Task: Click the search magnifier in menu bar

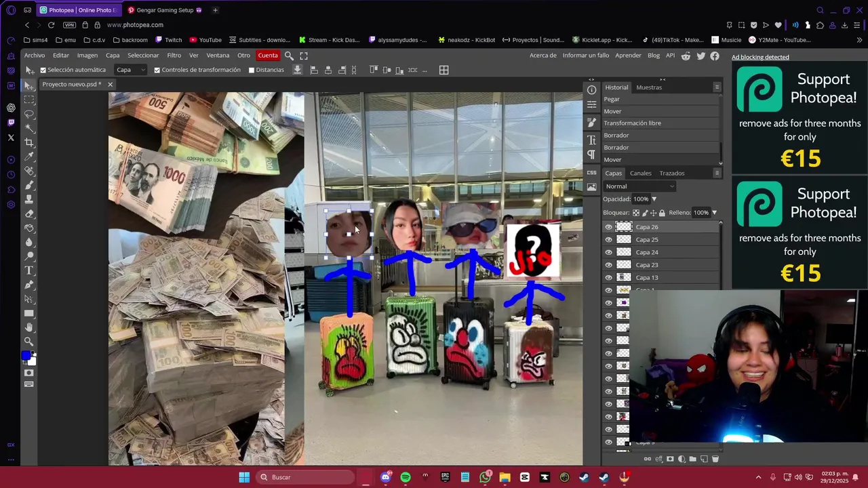Action: (x=289, y=56)
